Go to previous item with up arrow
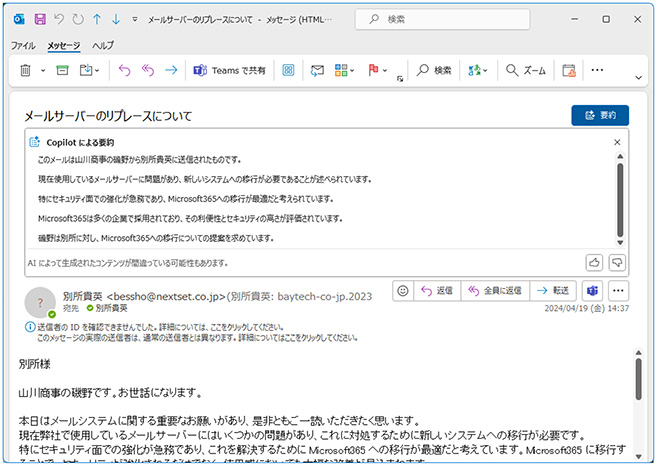This screenshot has height=467, width=659. coord(97,19)
